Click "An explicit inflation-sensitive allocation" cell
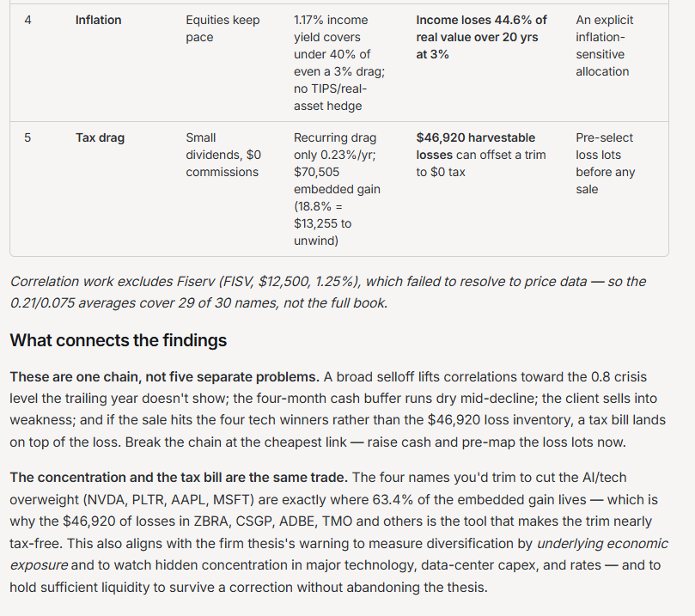Screen dimensions: 695x616 coord(604,46)
